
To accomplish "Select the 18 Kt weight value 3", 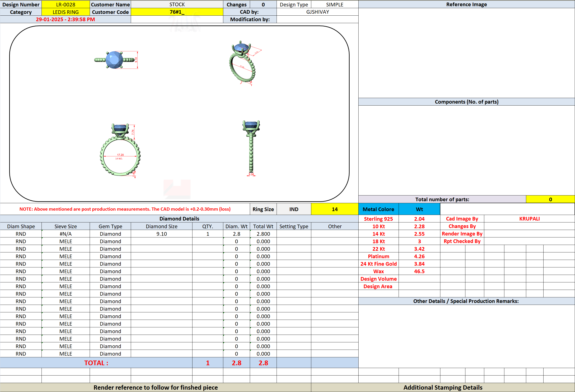I will [x=419, y=241].
